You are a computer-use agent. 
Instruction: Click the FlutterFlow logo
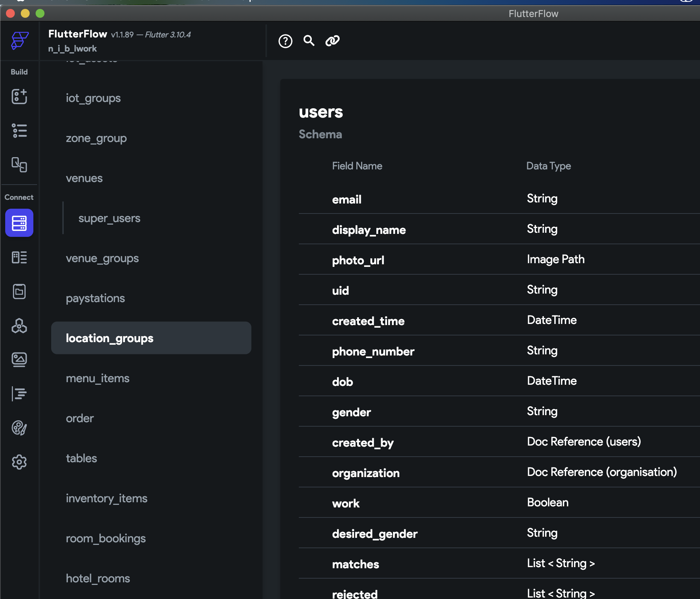(19, 41)
